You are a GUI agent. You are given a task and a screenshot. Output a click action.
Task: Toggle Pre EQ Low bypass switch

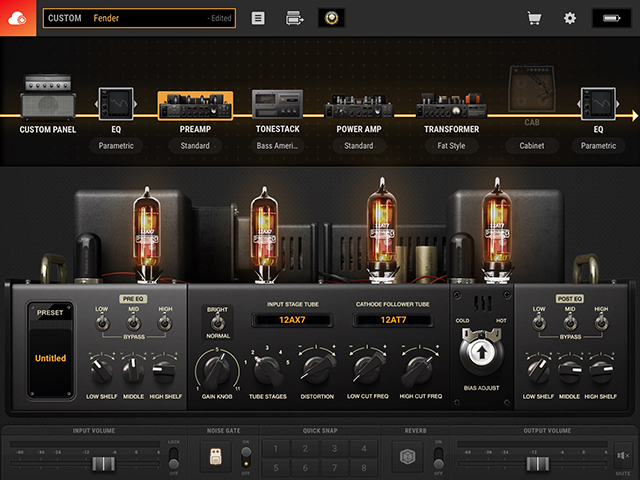(102, 324)
